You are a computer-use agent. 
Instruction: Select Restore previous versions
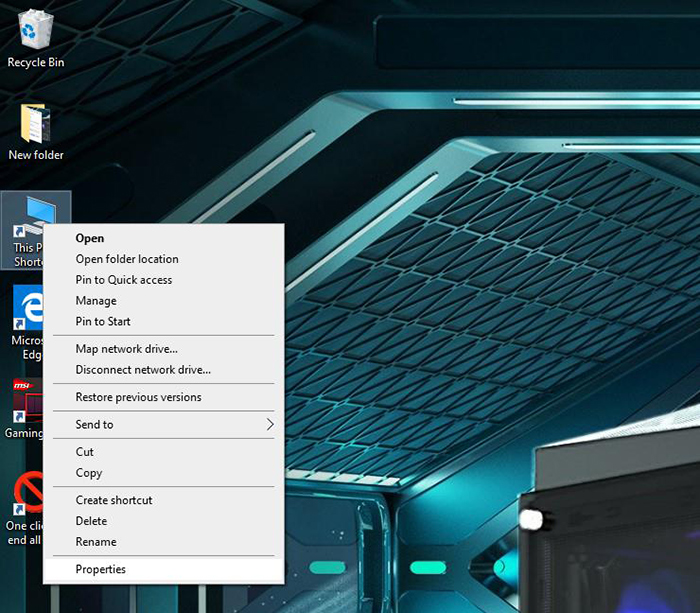click(138, 397)
